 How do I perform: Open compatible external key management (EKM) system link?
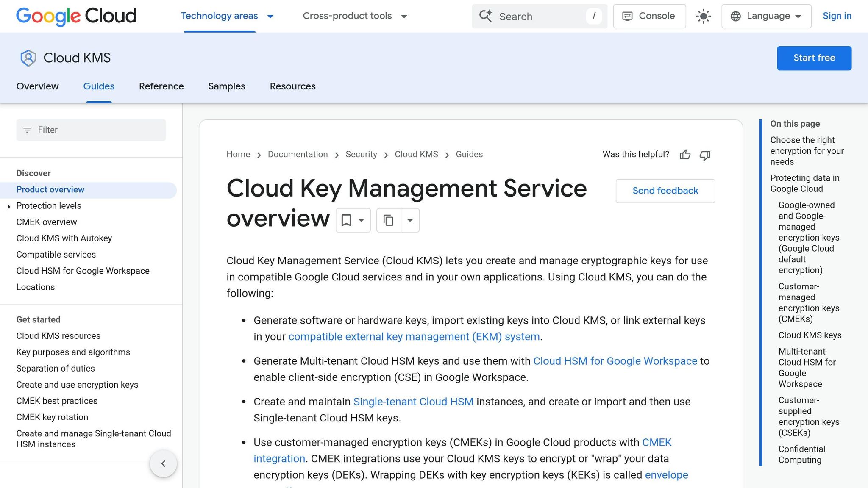click(414, 337)
